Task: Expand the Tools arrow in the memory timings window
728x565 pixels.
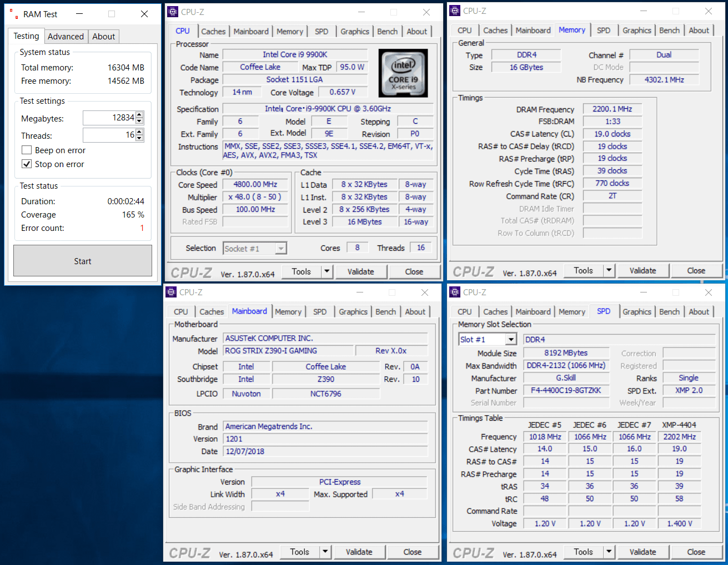Action: (609, 270)
